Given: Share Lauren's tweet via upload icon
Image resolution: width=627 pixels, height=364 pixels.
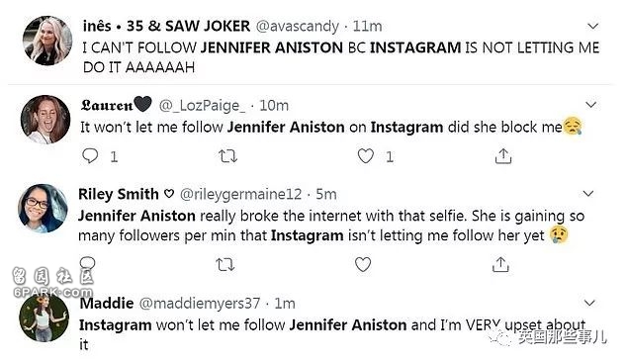Looking at the screenshot, I should tap(503, 156).
